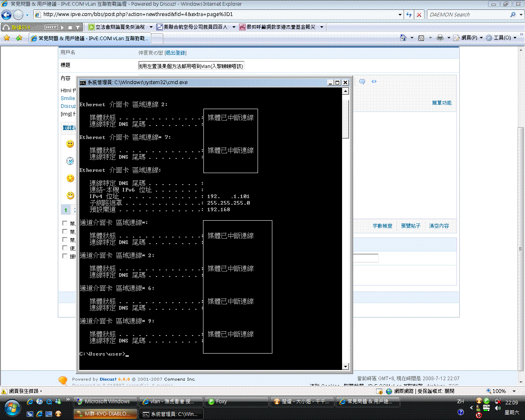Stop page loading with the red X icon

(x=419, y=14)
